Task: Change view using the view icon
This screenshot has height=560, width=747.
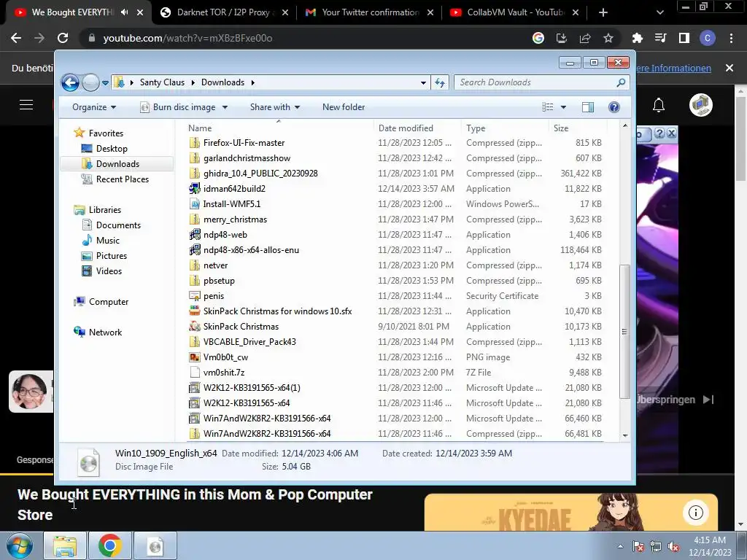Action: click(x=548, y=107)
